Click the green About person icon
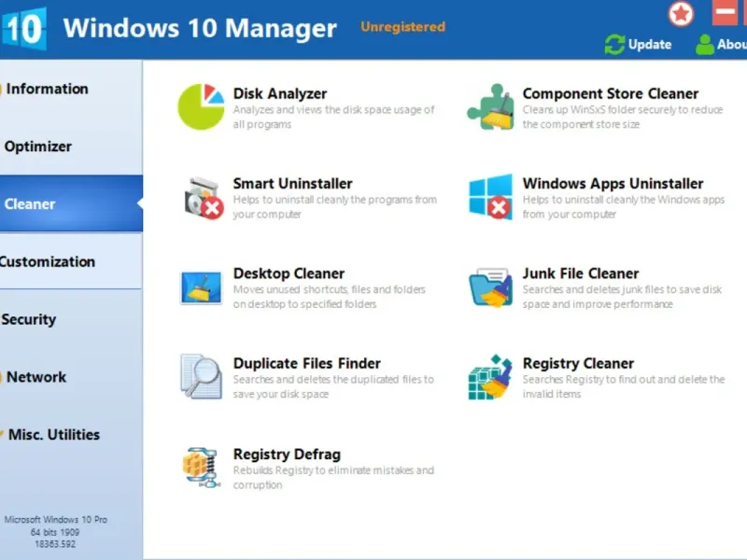The height and width of the screenshot is (560, 747). (704, 45)
